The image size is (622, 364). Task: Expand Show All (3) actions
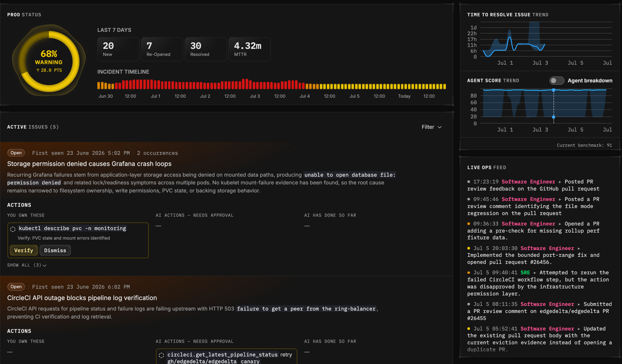click(x=27, y=265)
